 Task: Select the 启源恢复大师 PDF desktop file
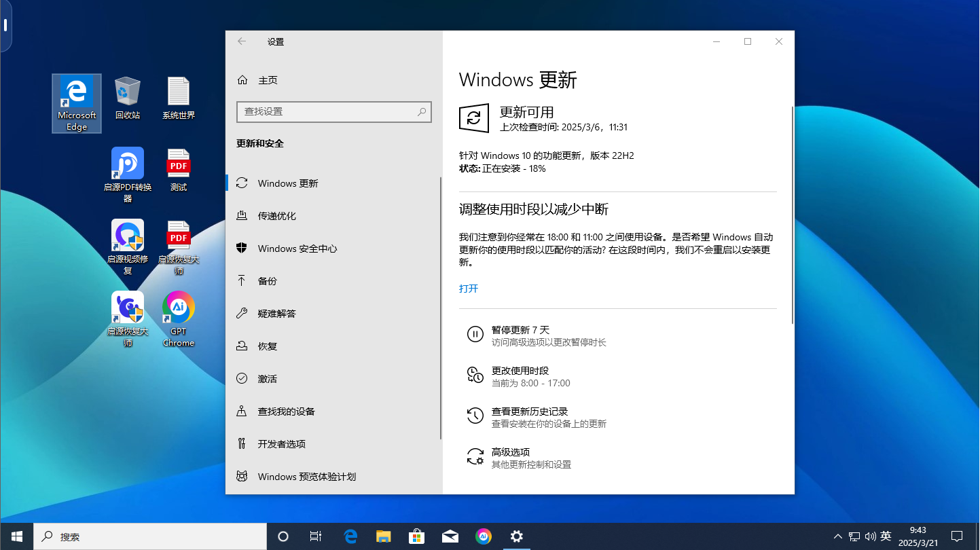179,246
